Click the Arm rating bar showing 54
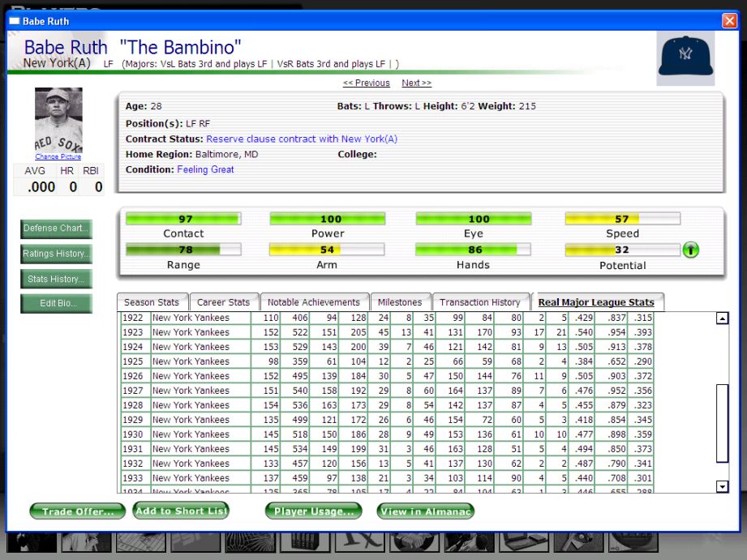Image resolution: width=747 pixels, height=560 pixels. 327,250
